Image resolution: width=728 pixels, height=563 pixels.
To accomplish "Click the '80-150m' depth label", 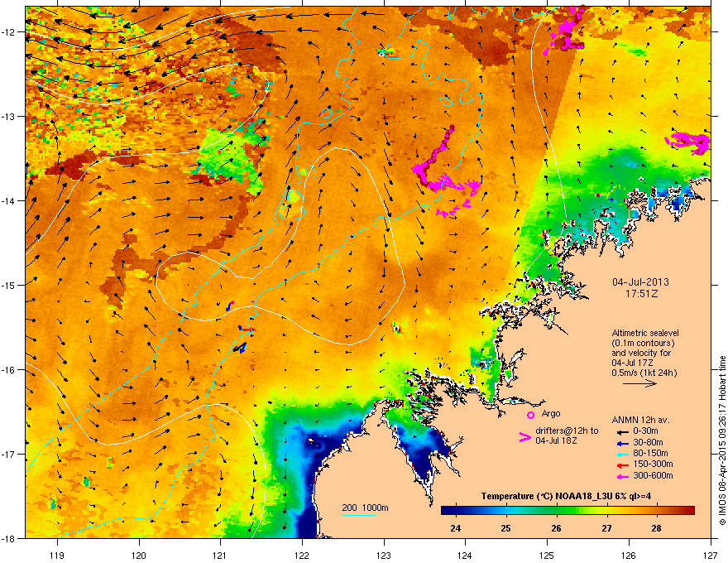I will (650, 454).
